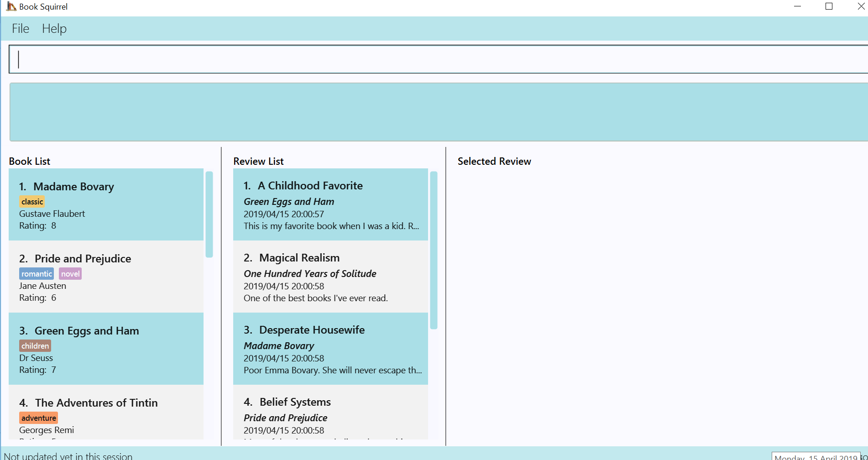The image size is (868, 460).
Task: Click author Jane Austen
Action: tap(42, 286)
